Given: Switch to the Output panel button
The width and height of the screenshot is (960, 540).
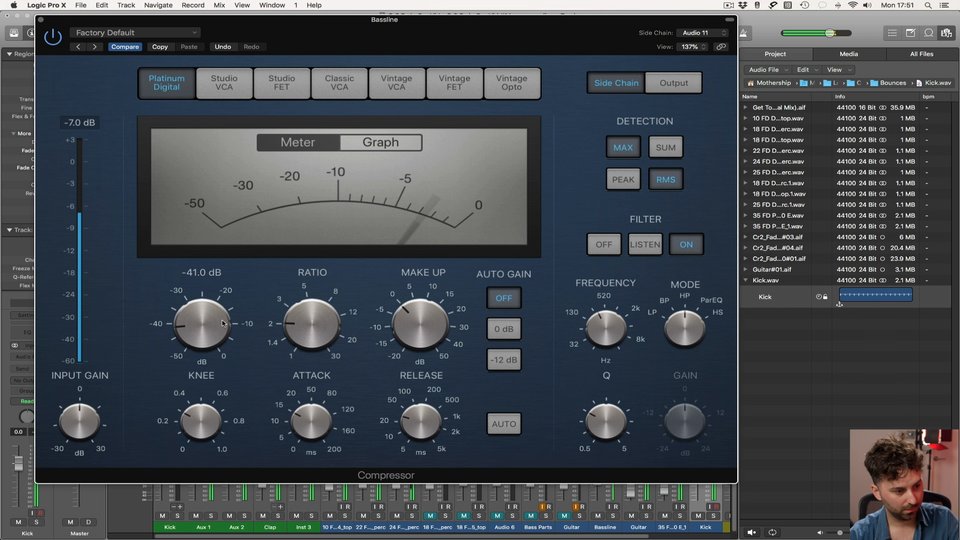Looking at the screenshot, I should [x=673, y=83].
